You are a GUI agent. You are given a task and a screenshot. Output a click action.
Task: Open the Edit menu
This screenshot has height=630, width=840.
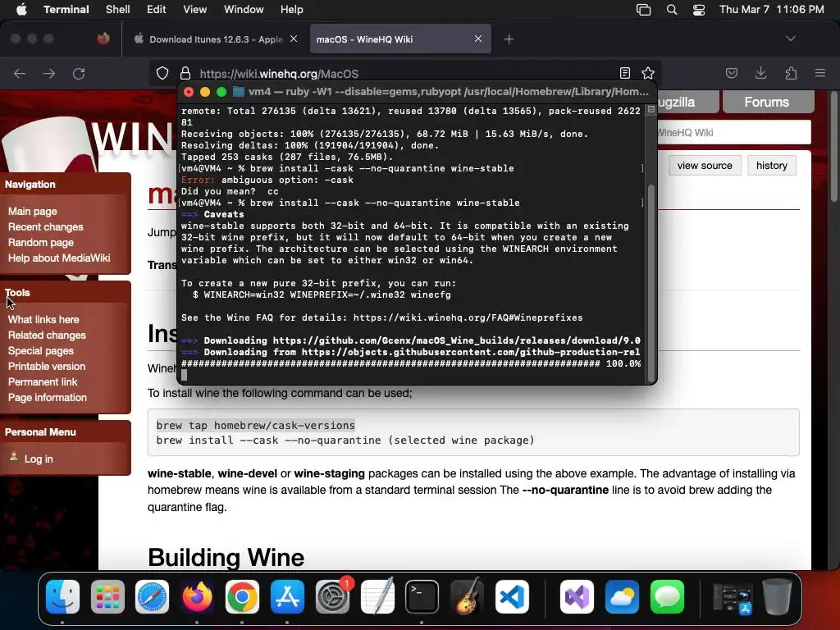[x=157, y=10]
